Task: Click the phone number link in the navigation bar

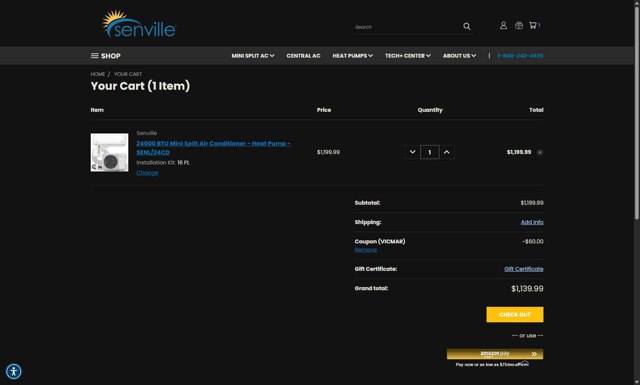Action: point(520,56)
